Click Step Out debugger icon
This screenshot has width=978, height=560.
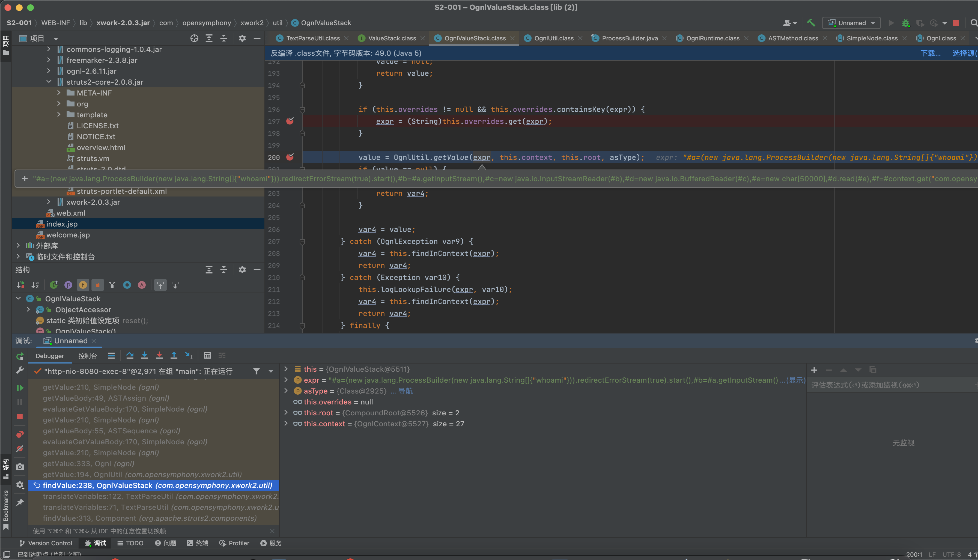(174, 355)
